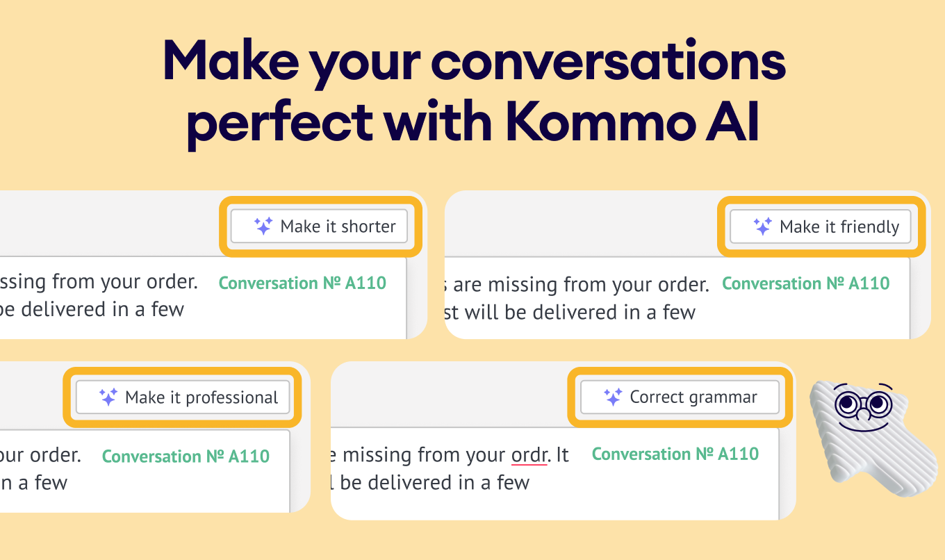Select the Make it friendly button
This screenshot has height=560, width=945.
820,227
